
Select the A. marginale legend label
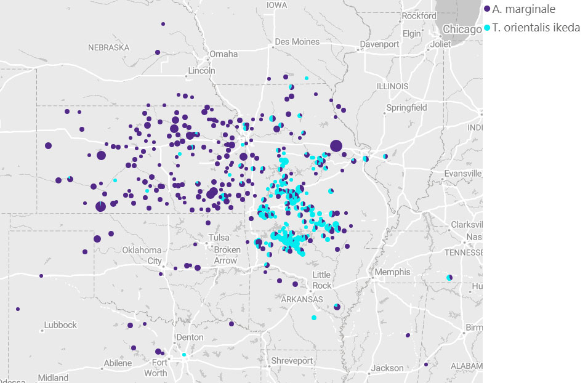pos(524,9)
